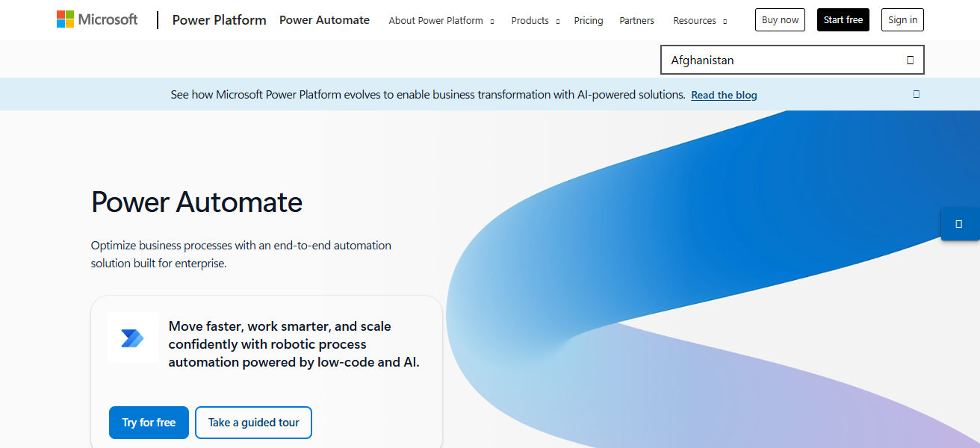Open the feedback flyout on the right edge
980x448 pixels.
click(x=961, y=223)
